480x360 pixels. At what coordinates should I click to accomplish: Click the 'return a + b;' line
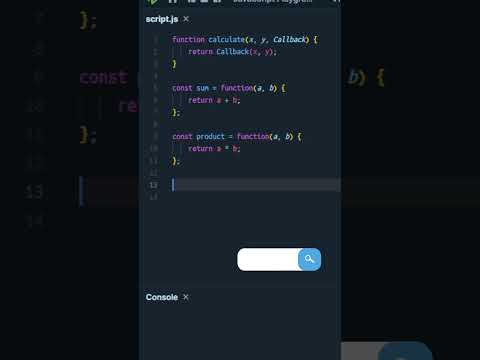[214, 100]
